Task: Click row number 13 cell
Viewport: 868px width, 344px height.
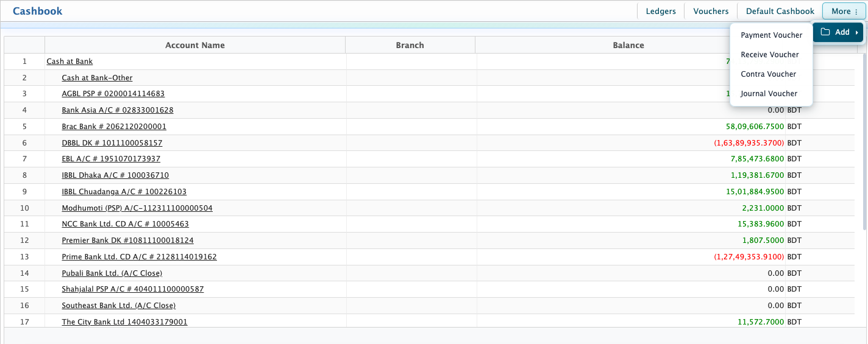Action: point(24,257)
